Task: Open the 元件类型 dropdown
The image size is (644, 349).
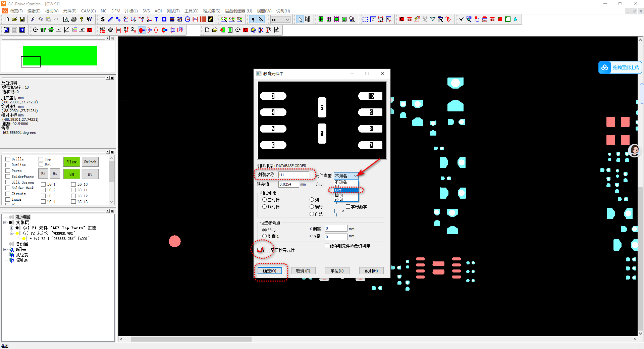Action: click(346, 176)
